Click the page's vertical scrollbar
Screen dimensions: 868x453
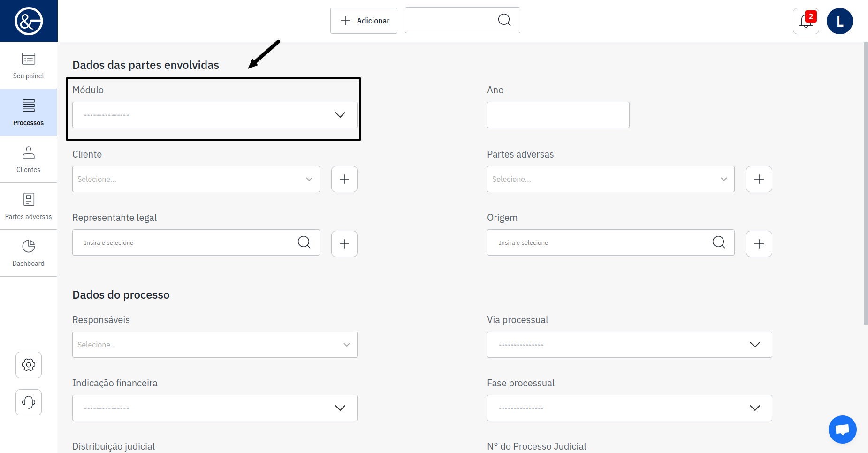(866, 183)
